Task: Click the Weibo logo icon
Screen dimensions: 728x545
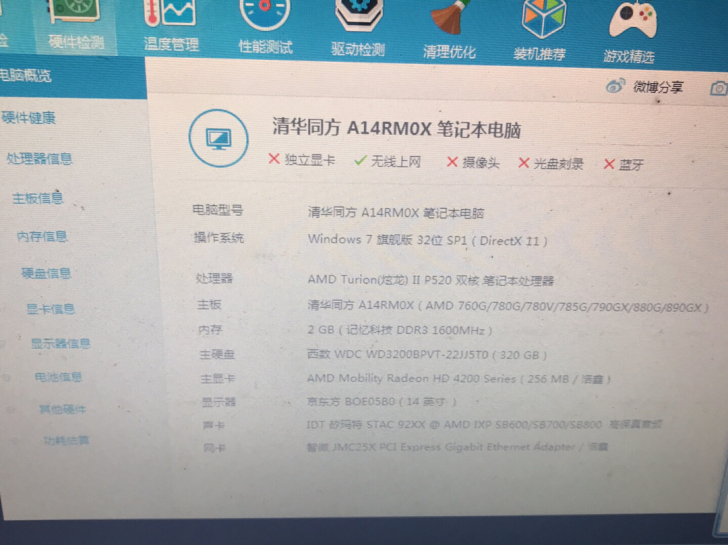Action: tap(615, 86)
